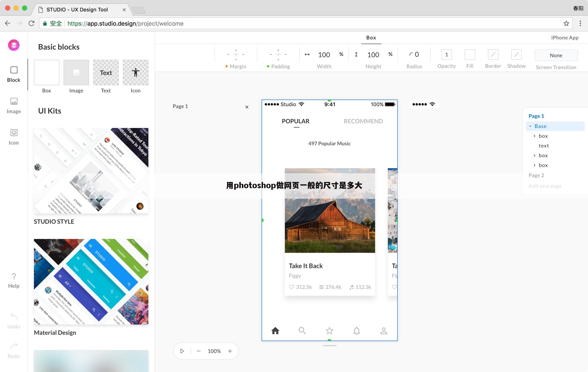This screenshot has width=588, height=372.
Task: Click the STUDIO logo icon
Action: coord(14,45)
